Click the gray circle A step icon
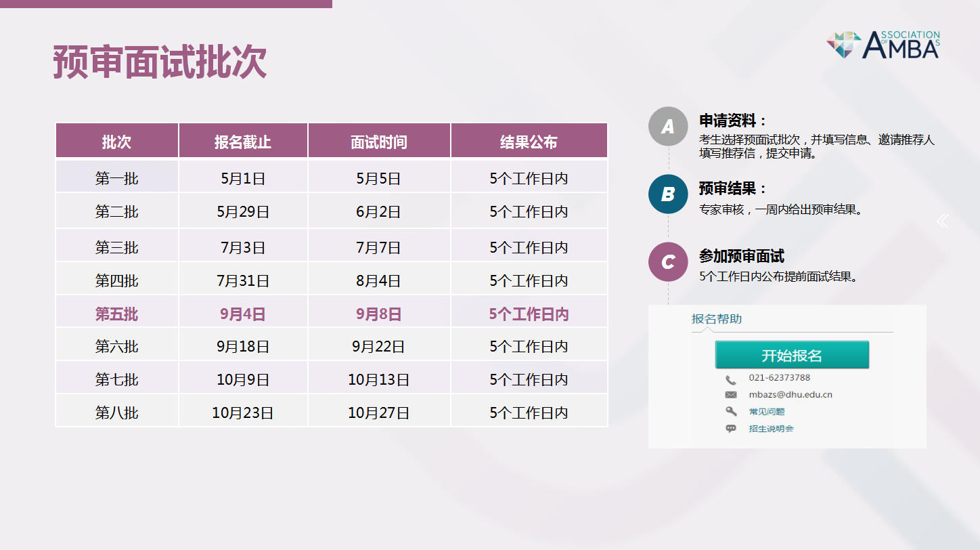 pyautogui.click(x=668, y=127)
